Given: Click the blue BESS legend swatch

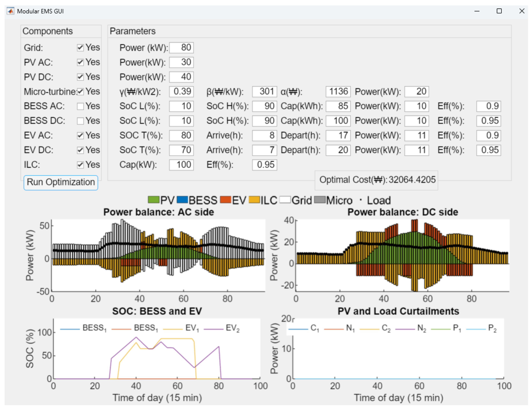Looking at the screenshot, I should click(x=182, y=200).
